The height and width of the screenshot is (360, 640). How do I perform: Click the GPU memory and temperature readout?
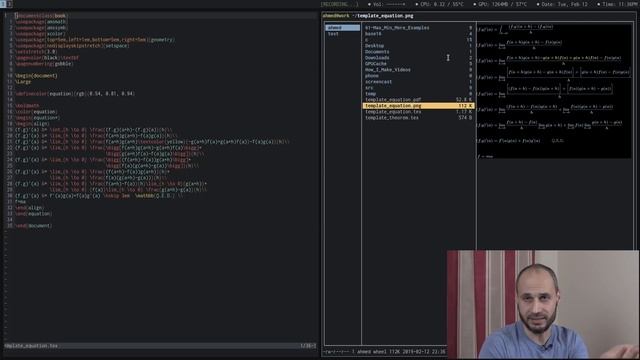(x=500, y=4)
